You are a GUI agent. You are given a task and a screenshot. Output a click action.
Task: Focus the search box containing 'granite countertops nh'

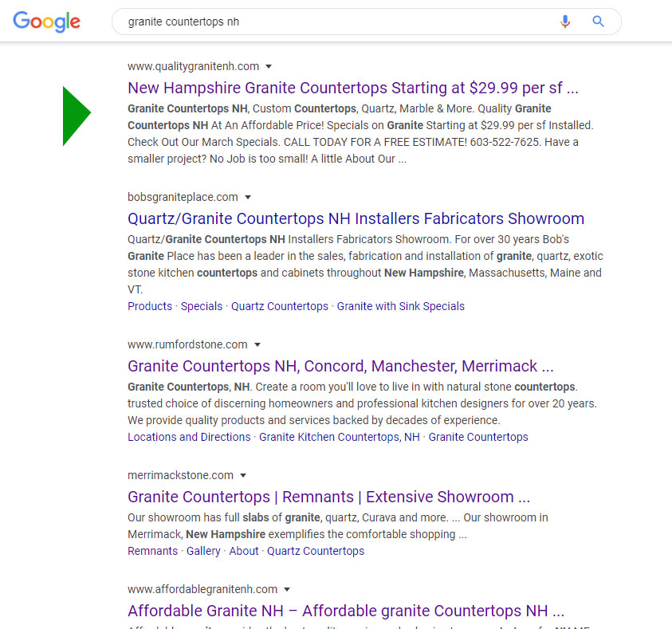(367, 22)
